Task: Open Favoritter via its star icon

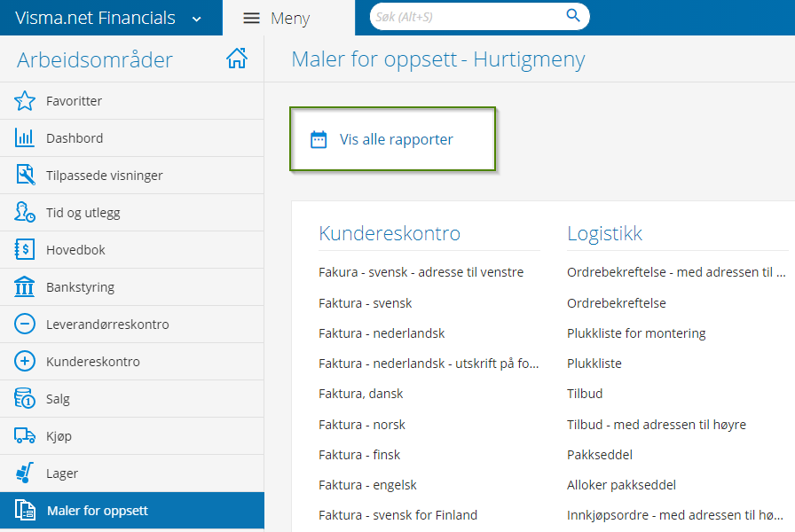Action: 24,101
